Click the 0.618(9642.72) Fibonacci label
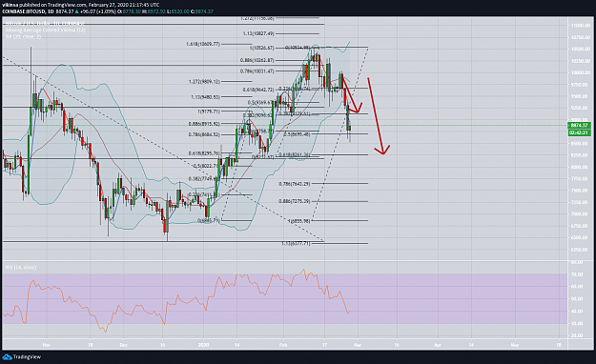The image size is (596, 364). point(258,91)
